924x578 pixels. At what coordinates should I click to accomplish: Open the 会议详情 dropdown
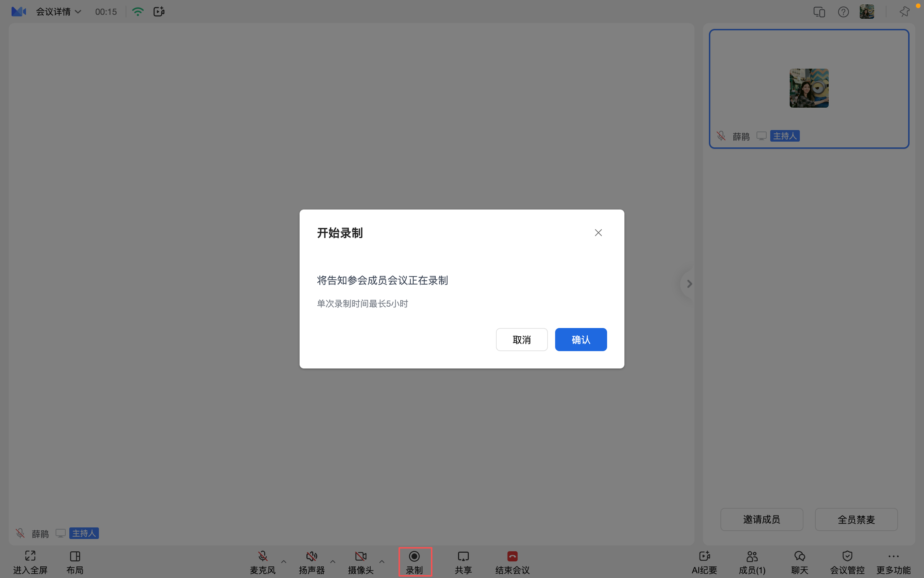pos(58,12)
